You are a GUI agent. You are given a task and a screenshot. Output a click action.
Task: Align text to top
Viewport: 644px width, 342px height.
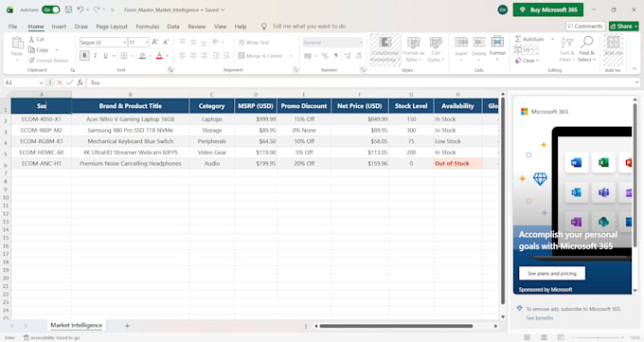[x=183, y=42]
